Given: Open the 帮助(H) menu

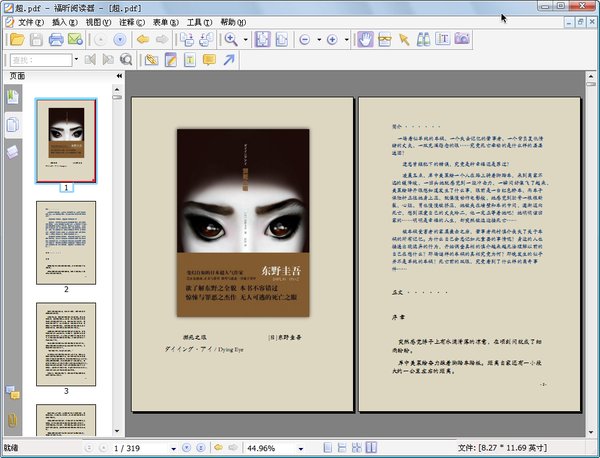Looking at the screenshot, I should coord(233,21).
